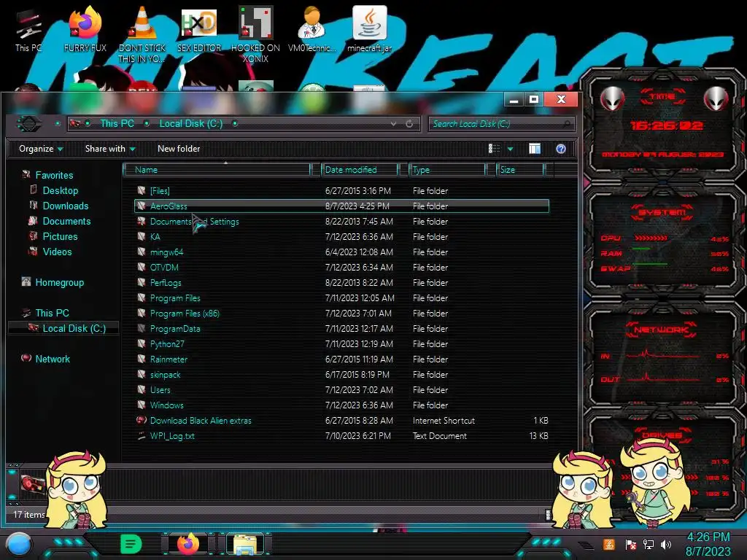Viewport: 747px width, 560px height.
Task: Open the view options dropdown arrow
Action: (510, 149)
